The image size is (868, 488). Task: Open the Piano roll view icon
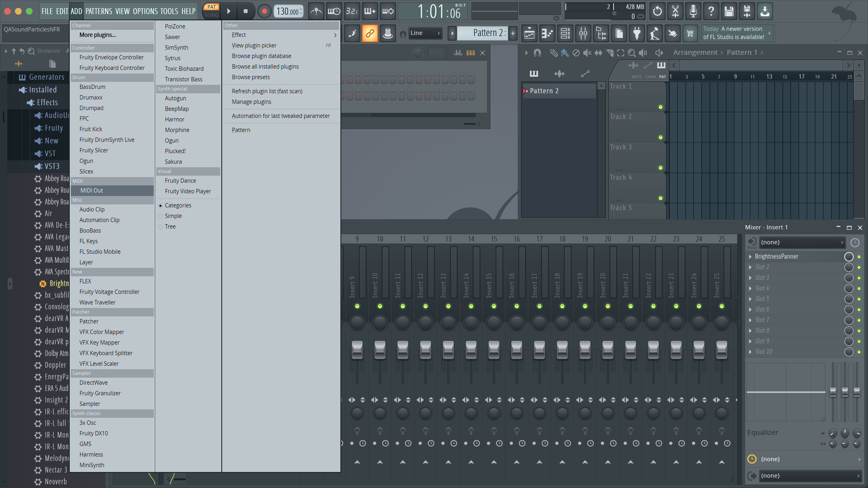pos(547,33)
